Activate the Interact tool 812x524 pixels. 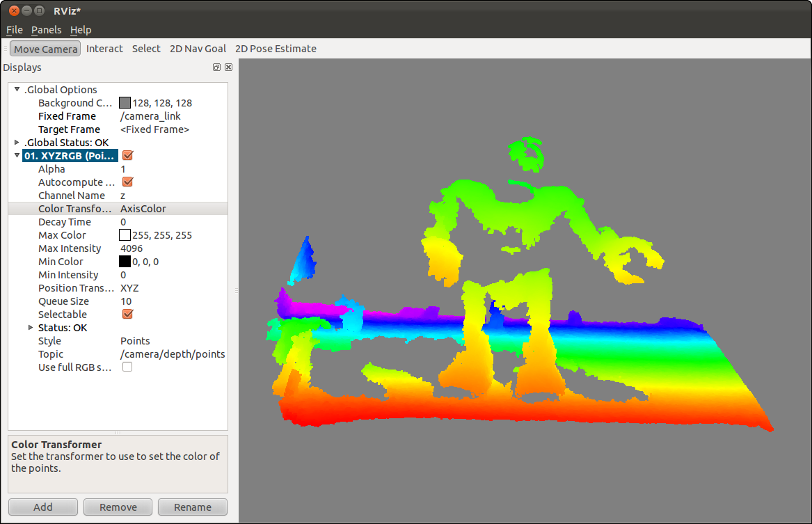104,49
